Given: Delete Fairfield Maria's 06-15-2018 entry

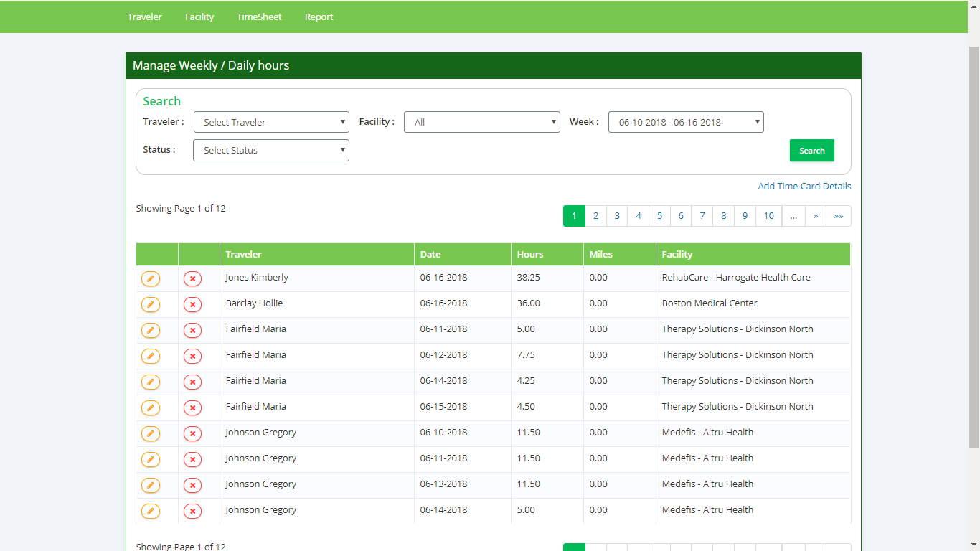Looking at the screenshot, I should click(192, 408).
